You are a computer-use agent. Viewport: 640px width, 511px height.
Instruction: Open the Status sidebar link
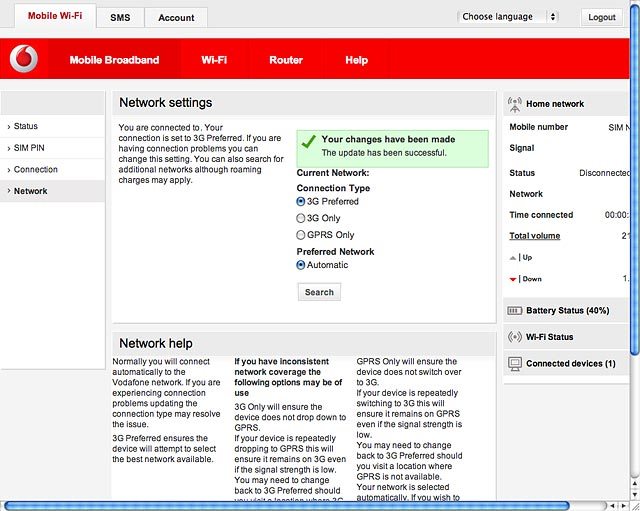coord(52,126)
